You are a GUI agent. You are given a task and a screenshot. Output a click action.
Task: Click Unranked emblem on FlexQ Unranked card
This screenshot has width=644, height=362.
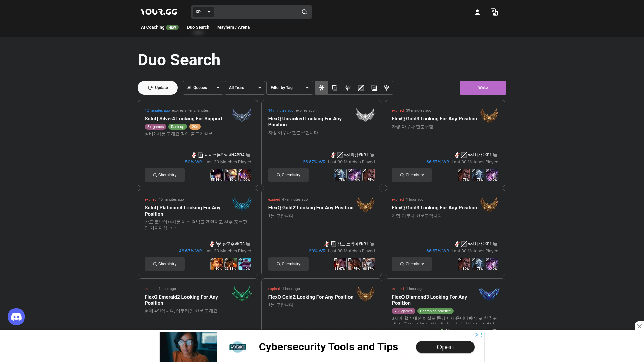pyautogui.click(x=365, y=115)
